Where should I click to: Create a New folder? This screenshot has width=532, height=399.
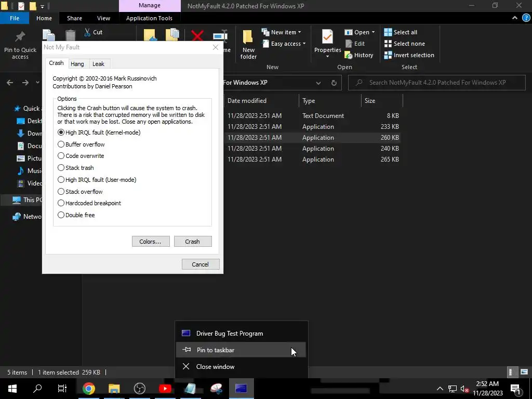click(x=248, y=45)
